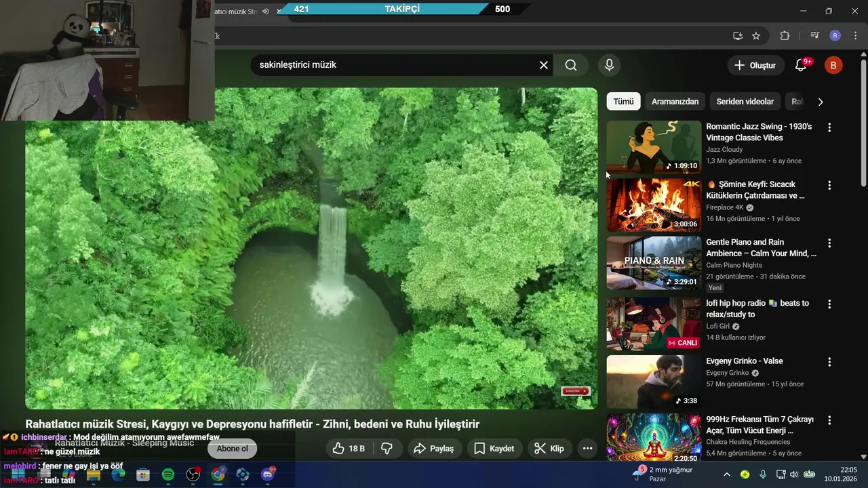
Task: Open the Chrome profile R avatar
Action: tap(835, 36)
